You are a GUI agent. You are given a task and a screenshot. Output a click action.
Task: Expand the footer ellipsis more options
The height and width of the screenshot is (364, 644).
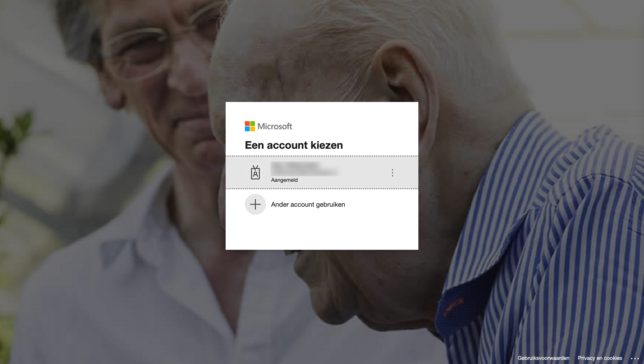pos(635,358)
